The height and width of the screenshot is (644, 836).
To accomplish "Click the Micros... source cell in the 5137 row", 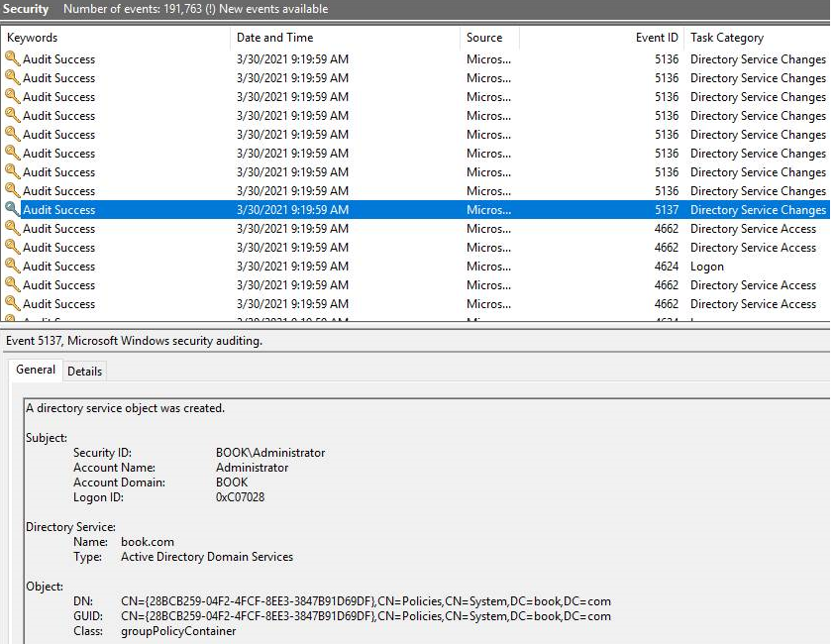I will coord(488,209).
